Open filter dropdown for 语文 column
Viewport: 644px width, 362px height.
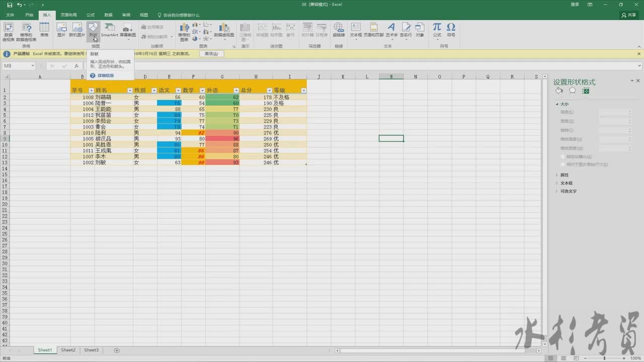(x=178, y=90)
